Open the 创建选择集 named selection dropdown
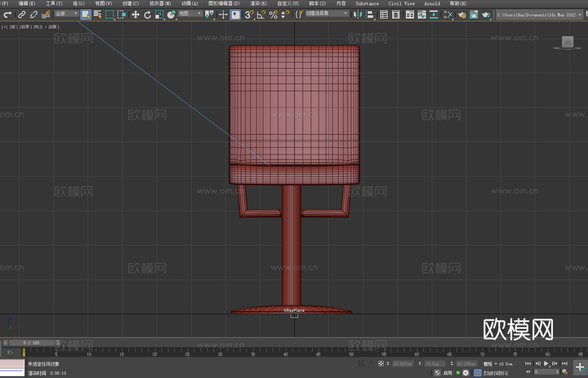This screenshot has height=378, width=588. tap(327, 13)
